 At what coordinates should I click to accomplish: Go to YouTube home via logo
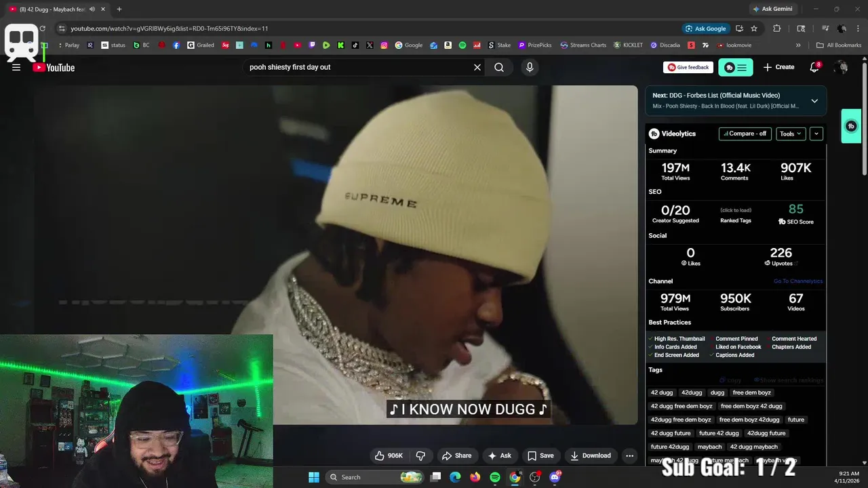coord(54,67)
